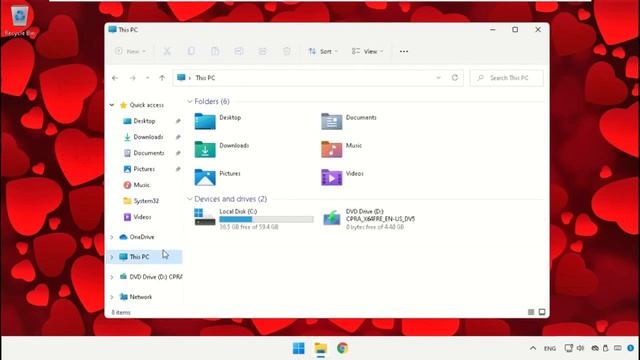
Task: Expand the OneDrive tree node
Action: pos(111,237)
